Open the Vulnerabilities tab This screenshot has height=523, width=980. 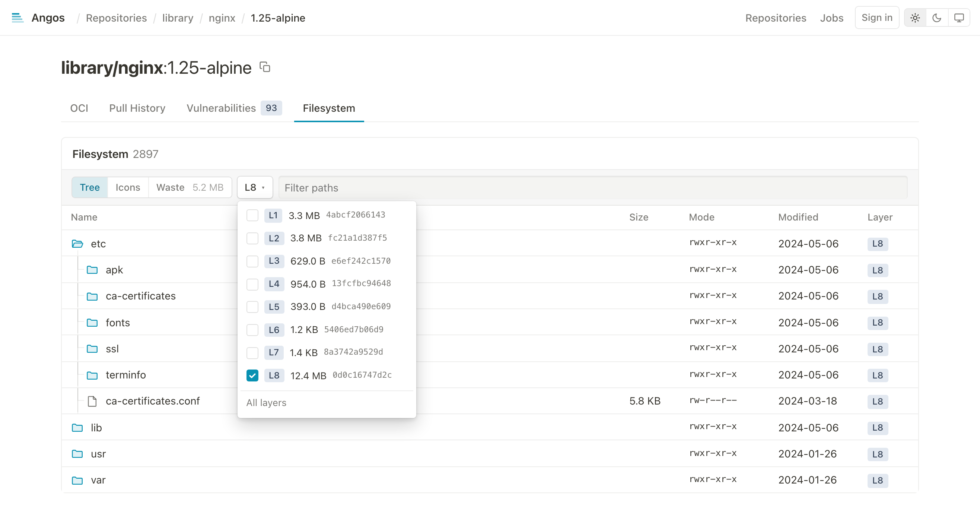pos(234,108)
